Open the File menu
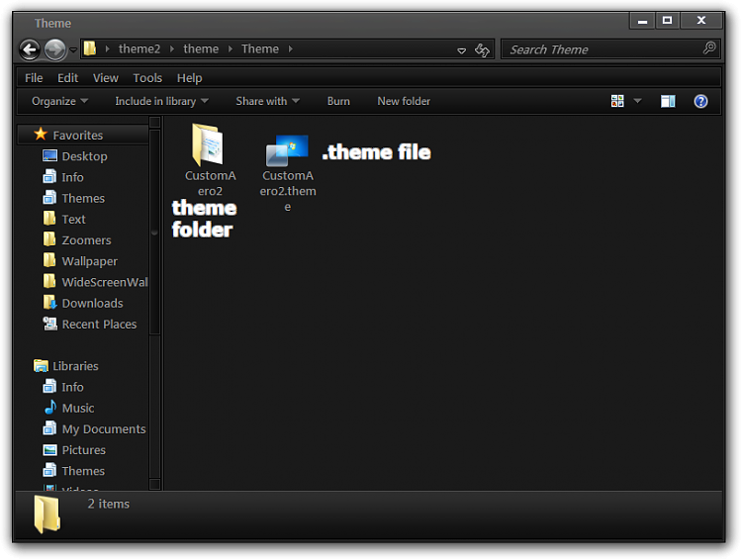This screenshot has width=742, height=560. [x=34, y=77]
